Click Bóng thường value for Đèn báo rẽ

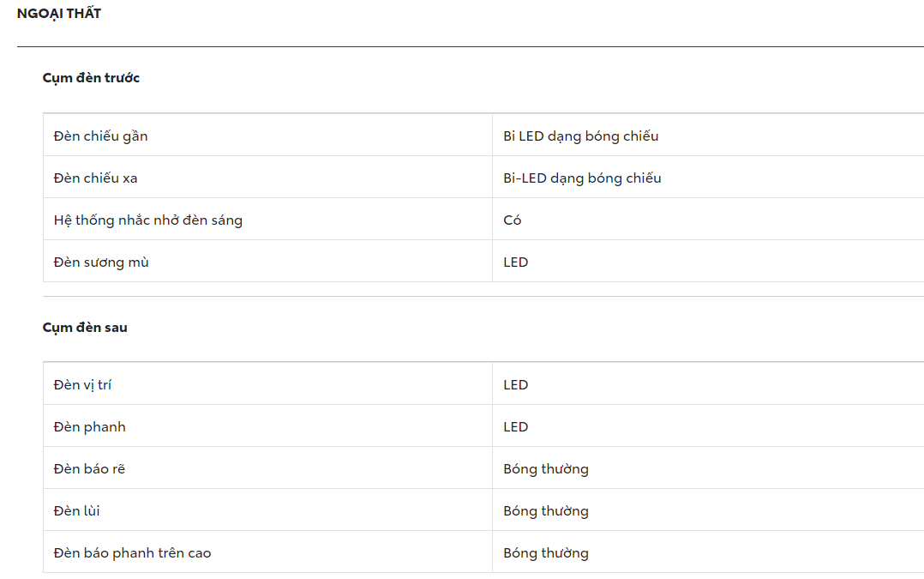[x=546, y=469]
